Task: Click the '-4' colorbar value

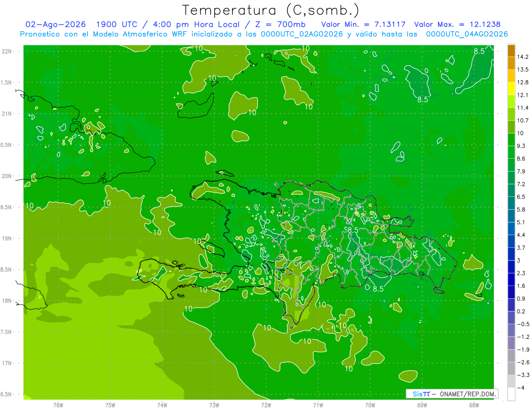Action: [520, 388]
